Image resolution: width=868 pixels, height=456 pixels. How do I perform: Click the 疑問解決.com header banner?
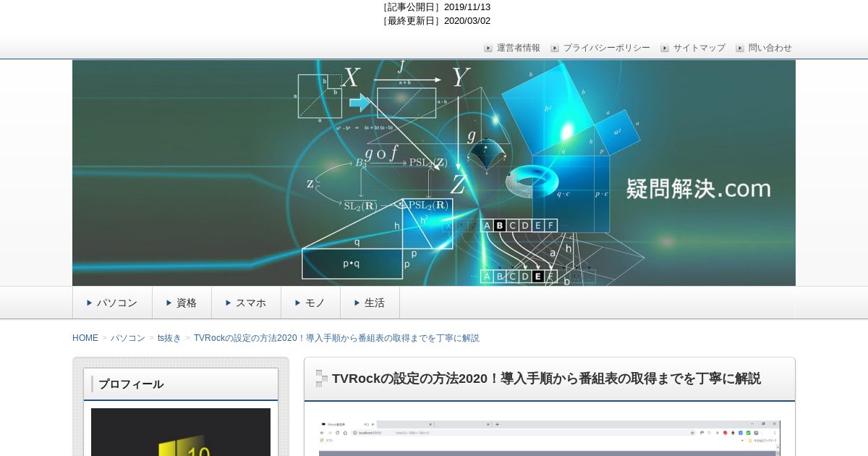click(x=434, y=173)
